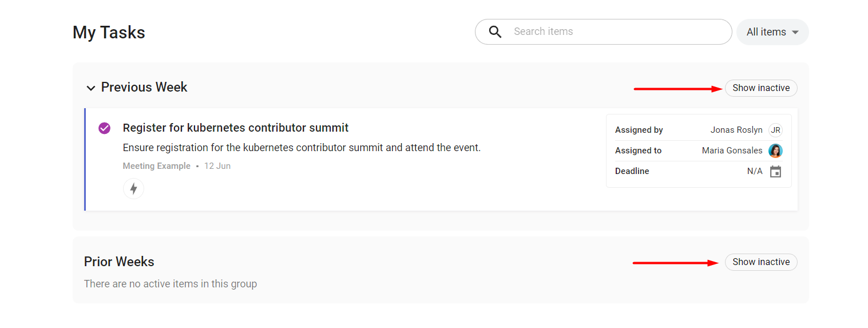Click the Deadline N/A value
Viewport: 868px width, 328px height.
click(x=755, y=171)
